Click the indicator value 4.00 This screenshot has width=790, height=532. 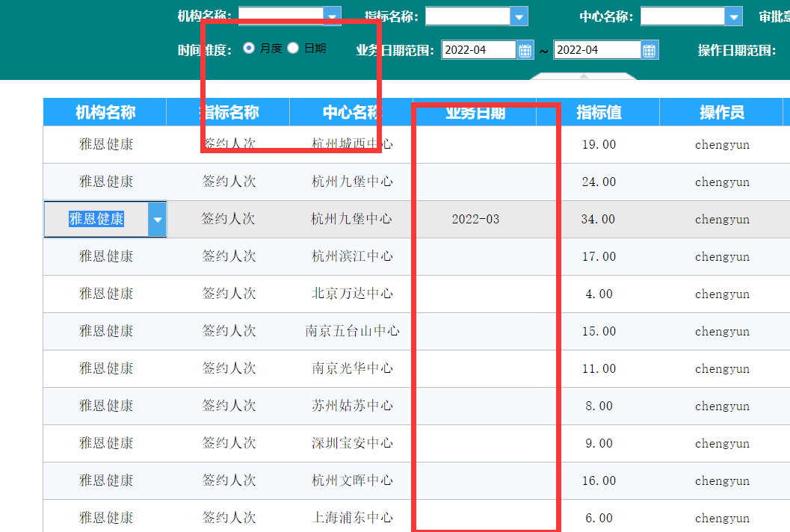(599, 294)
